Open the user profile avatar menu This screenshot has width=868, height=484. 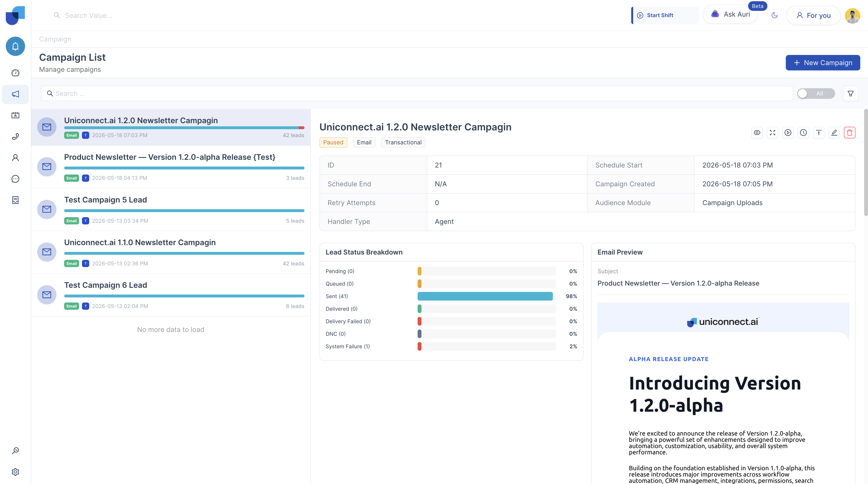(x=853, y=15)
